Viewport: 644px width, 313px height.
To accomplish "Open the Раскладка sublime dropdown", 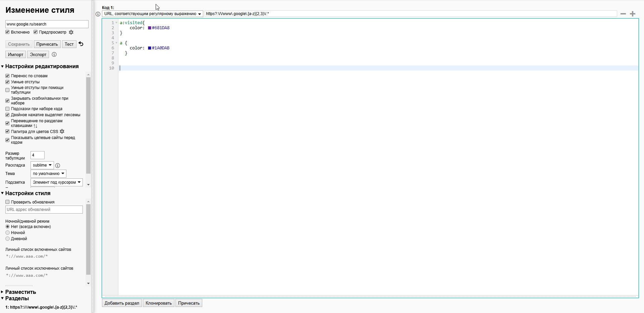I will click(42, 165).
